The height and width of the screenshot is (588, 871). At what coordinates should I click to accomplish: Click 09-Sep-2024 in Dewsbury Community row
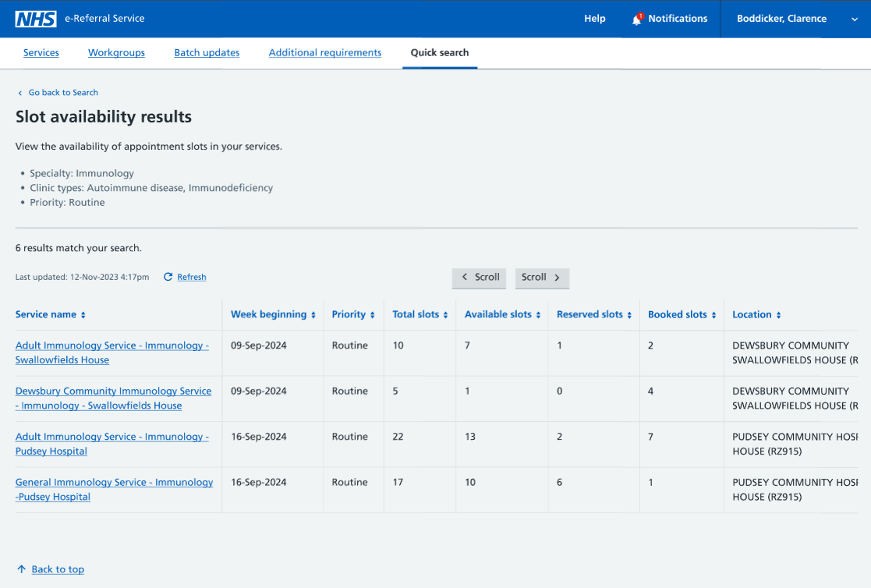[x=259, y=391]
